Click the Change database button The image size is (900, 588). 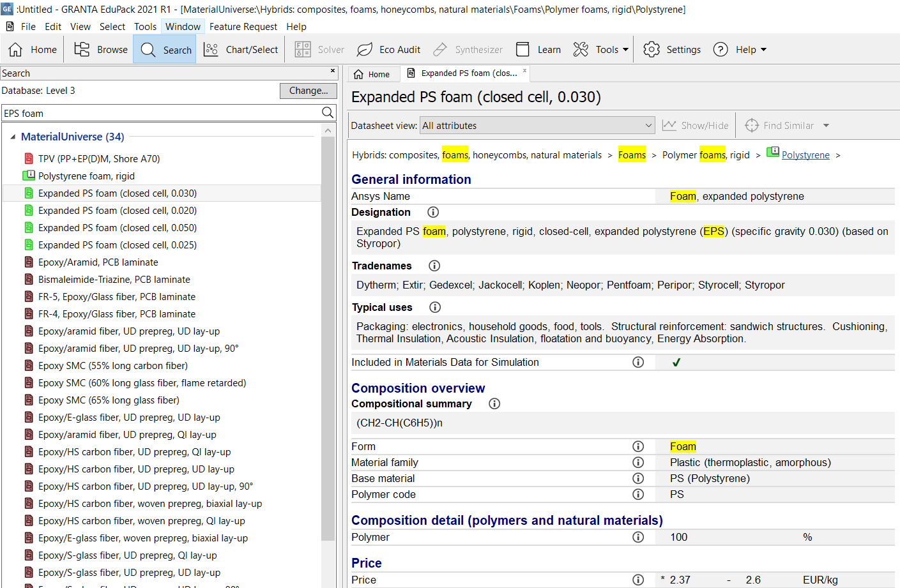(309, 91)
